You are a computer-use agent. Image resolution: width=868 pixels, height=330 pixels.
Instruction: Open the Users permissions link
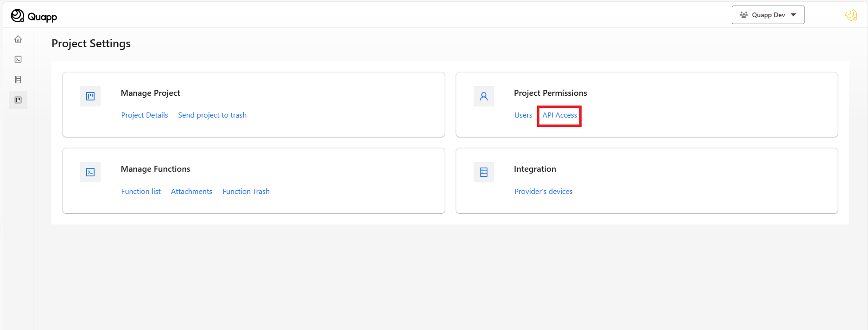tap(523, 115)
